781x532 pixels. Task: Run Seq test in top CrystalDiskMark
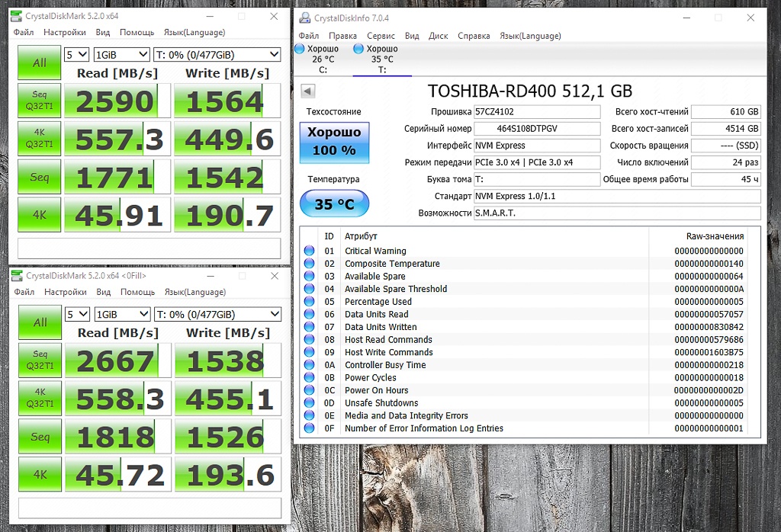[x=40, y=177]
